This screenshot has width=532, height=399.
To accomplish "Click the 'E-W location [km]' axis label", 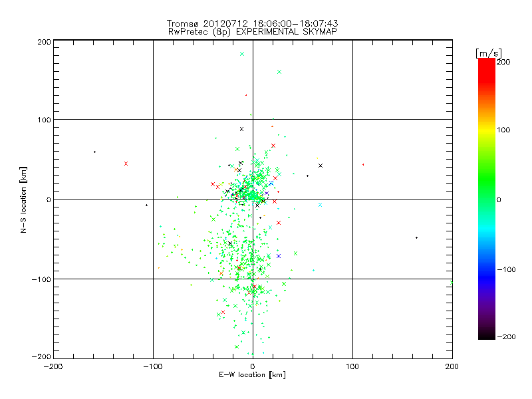I will (252, 375).
